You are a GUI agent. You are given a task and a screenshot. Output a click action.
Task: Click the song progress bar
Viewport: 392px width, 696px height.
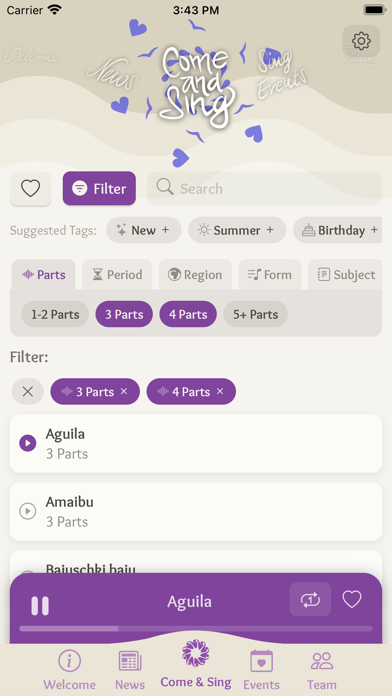[x=196, y=629]
